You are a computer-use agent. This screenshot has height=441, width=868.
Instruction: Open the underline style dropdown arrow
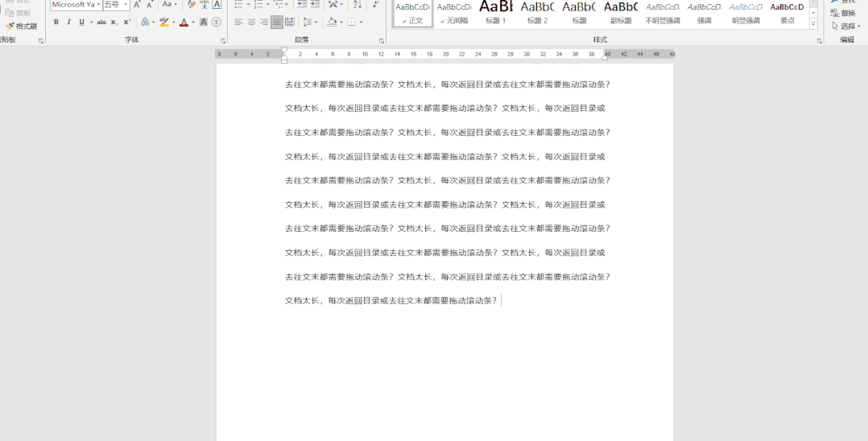coord(91,23)
